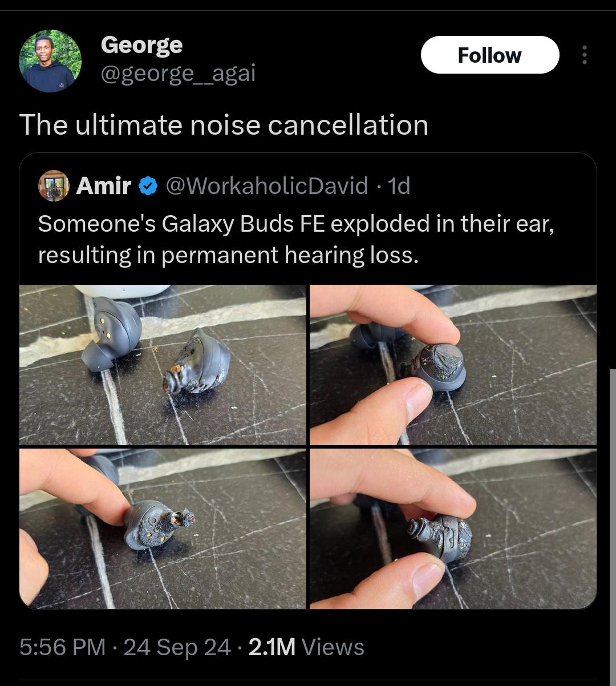Click "The ultimate noise cancellation" tweet text
This screenshot has height=686, width=616.
(224, 125)
